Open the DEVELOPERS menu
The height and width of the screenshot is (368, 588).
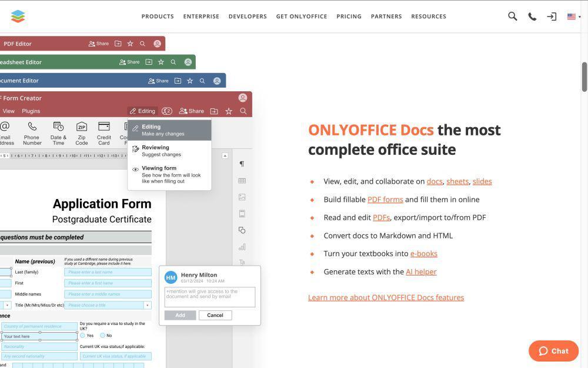(x=248, y=16)
